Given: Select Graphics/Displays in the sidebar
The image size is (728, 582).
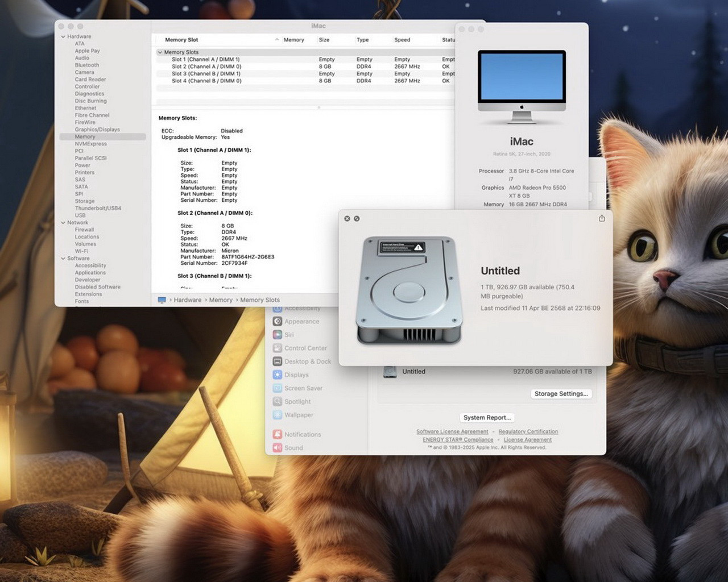Looking at the screenshot, I should coord(97,130).
